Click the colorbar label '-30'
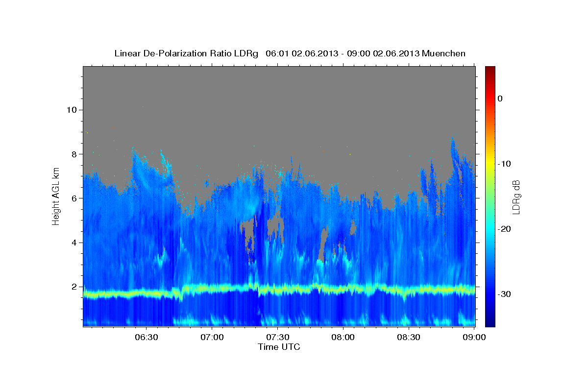588x392 pixels. (505, 294)
